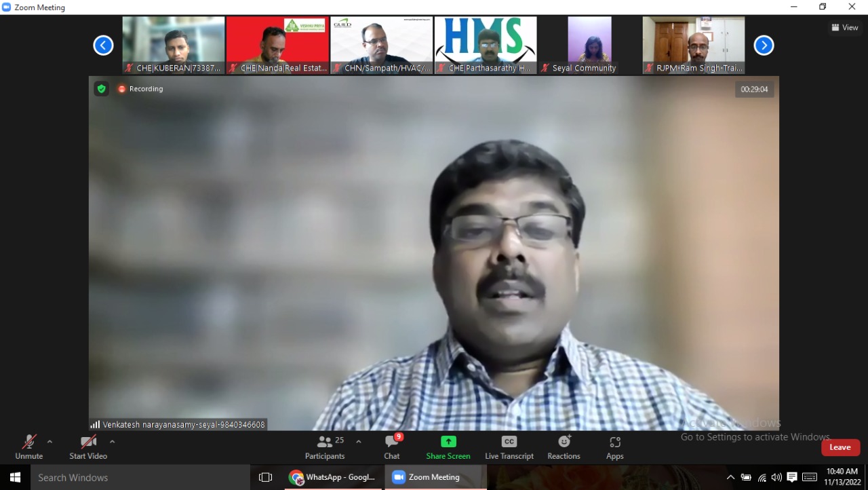This screenshot has width=868, height=490.
Task: Open Windows Task View from taskbar
Action: click(x=266, y=478)
